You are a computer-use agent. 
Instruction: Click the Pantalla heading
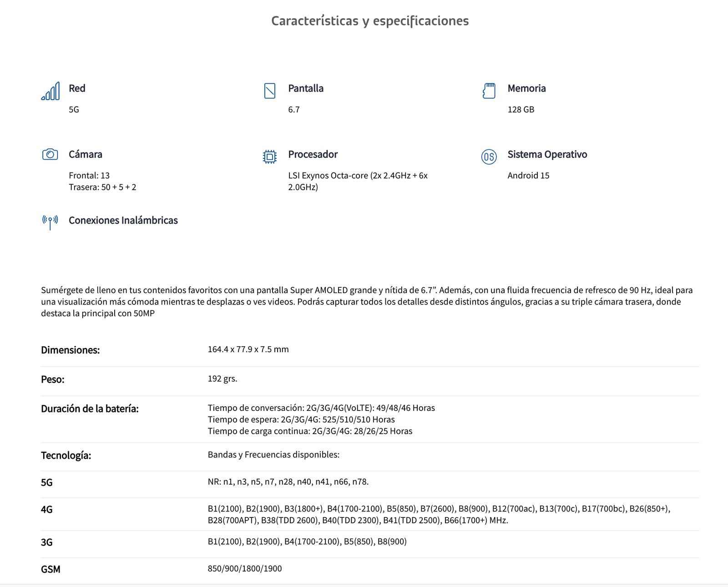pyautogui.click(x=306, y=88)
